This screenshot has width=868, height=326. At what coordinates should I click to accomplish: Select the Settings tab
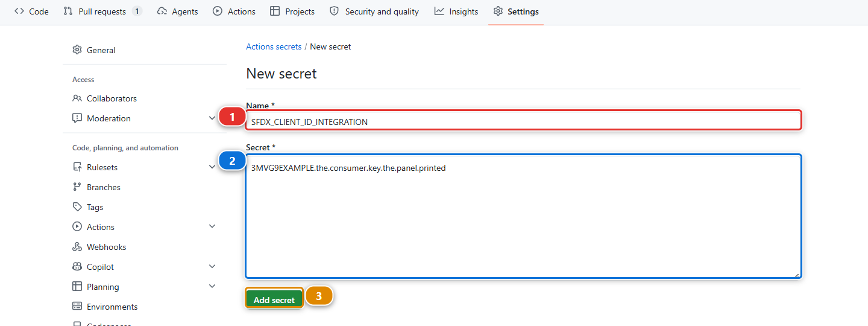(516, 11)
